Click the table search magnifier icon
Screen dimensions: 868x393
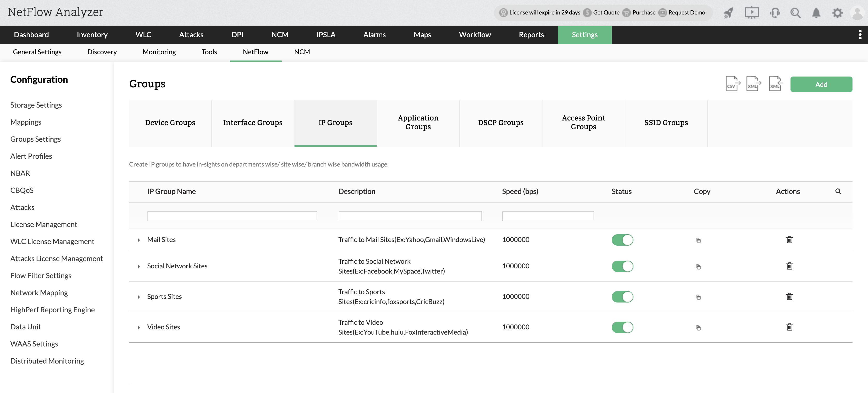point(838,191)
